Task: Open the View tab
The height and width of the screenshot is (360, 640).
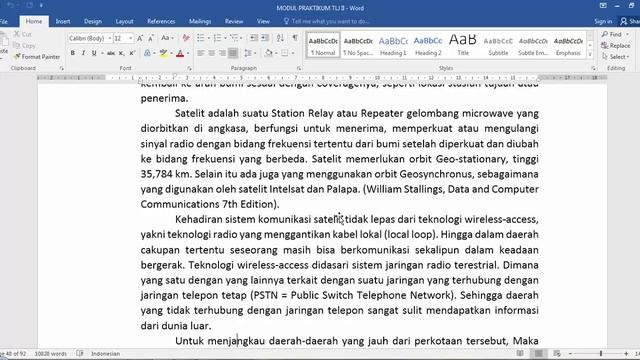Action: (x=263, y=21)
